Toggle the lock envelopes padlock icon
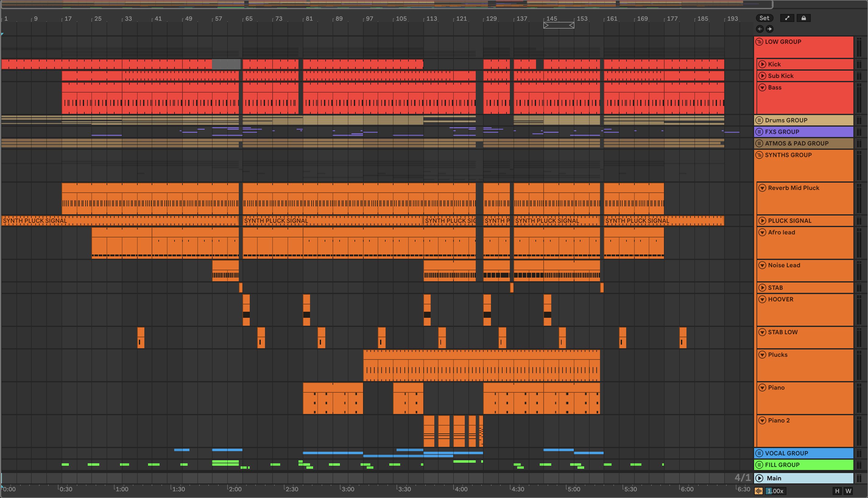This screenshot has height=498, width=868. 804,18
